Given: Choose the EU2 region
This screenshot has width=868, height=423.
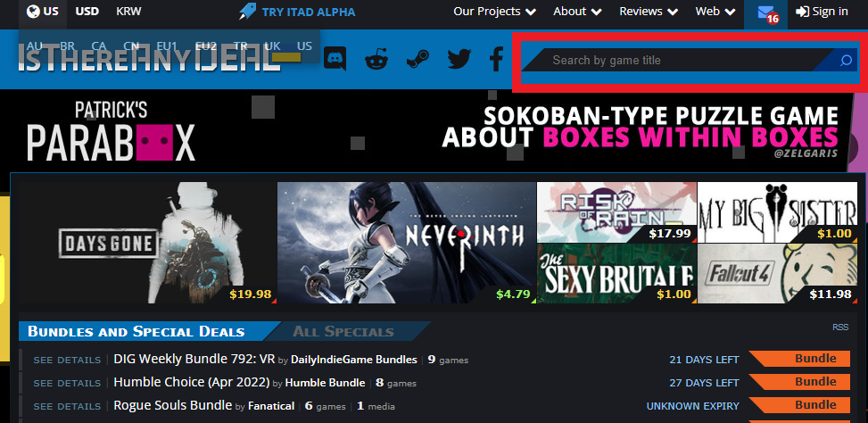Looking at the screenshot, I should coord(206,46).
